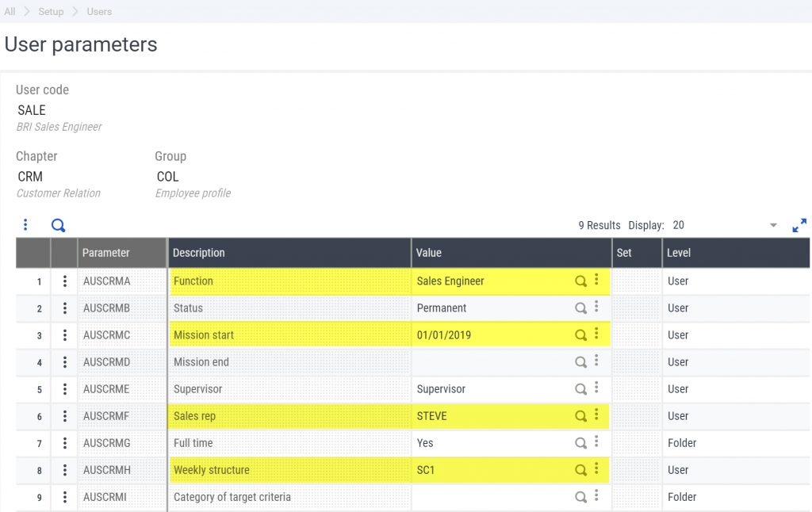Image resolution: width=812 pixels, height=512 pixels.
Task: Open the Status value cell actions menu
Action: (x=596, y=308)
